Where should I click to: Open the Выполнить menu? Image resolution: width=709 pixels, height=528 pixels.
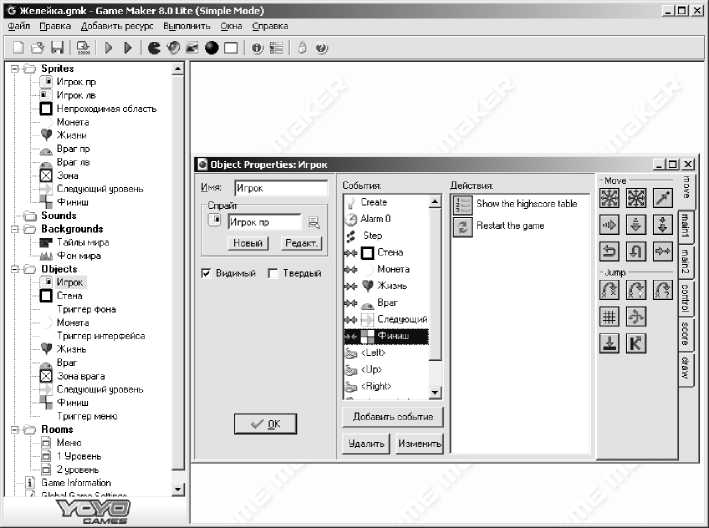tap(187, 26)
